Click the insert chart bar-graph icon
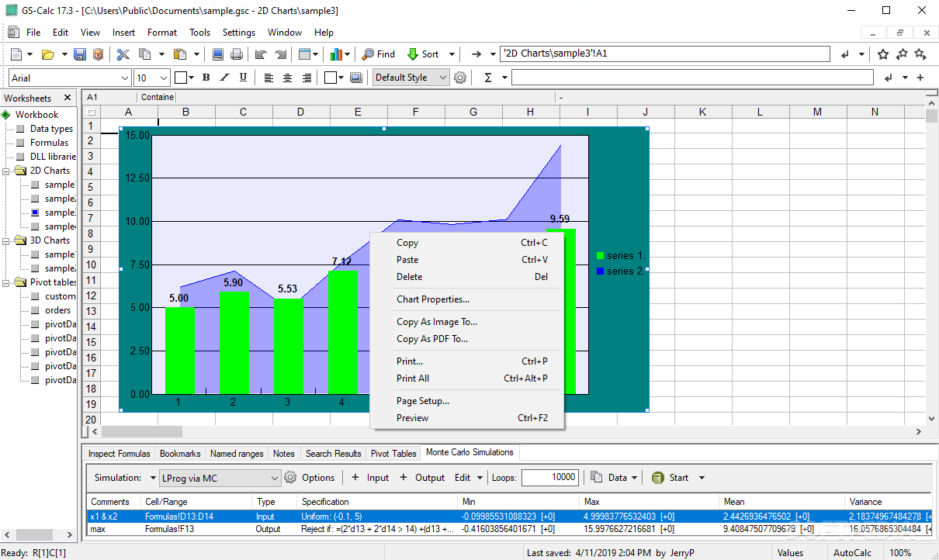The height and width of the screenshot is (560, 939). coord(336,54)
